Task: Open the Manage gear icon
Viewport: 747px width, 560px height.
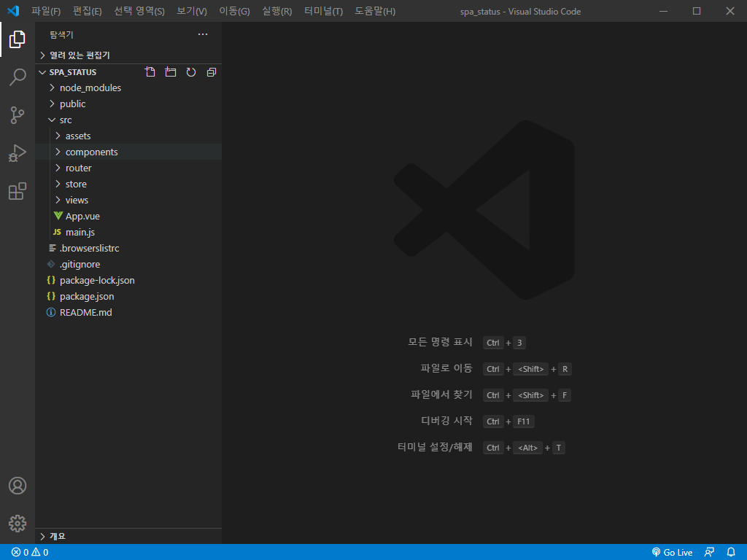Action: coord(18,524)
